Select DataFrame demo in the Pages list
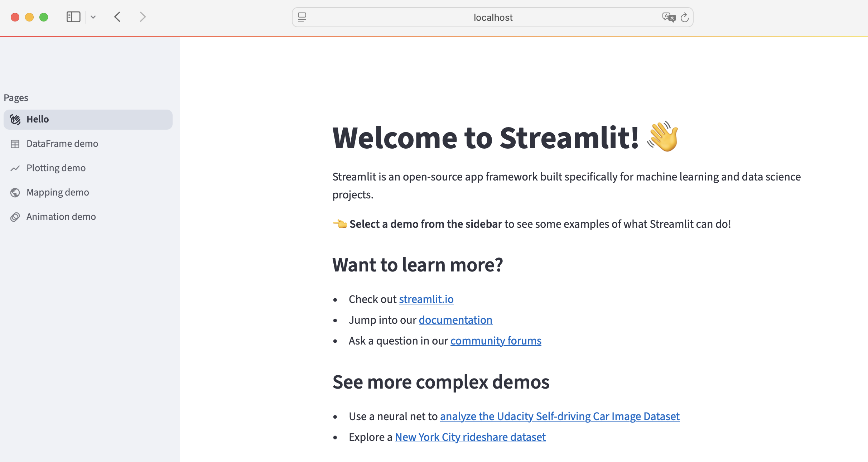This screenshot has width=868, height=462. (62, 144)
